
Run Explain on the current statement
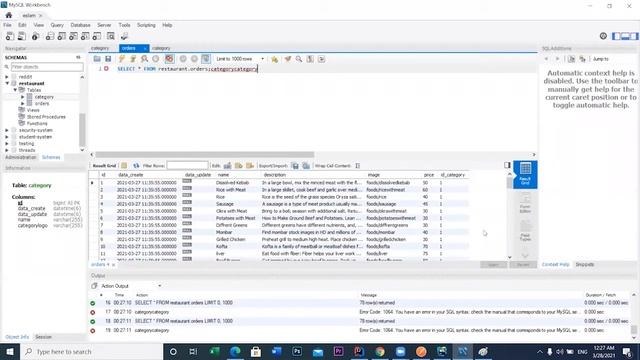[x=144, y=59]
